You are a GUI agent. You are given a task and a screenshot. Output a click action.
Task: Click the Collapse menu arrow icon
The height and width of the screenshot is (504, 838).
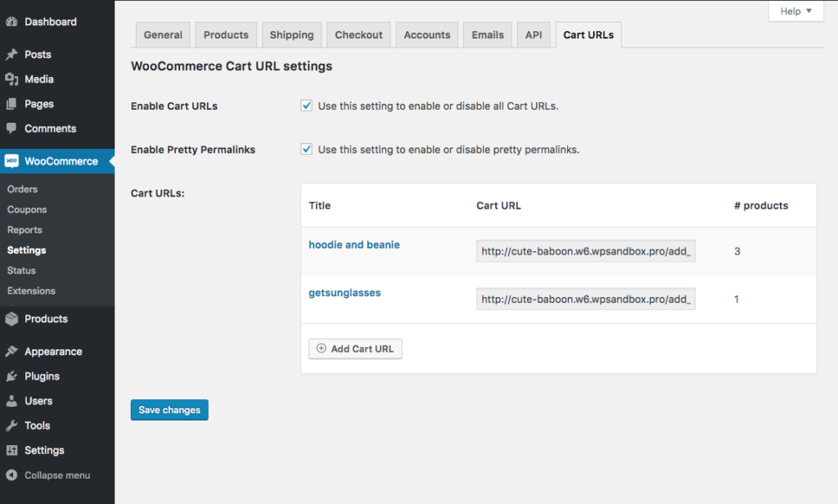[x=11, y=475]
